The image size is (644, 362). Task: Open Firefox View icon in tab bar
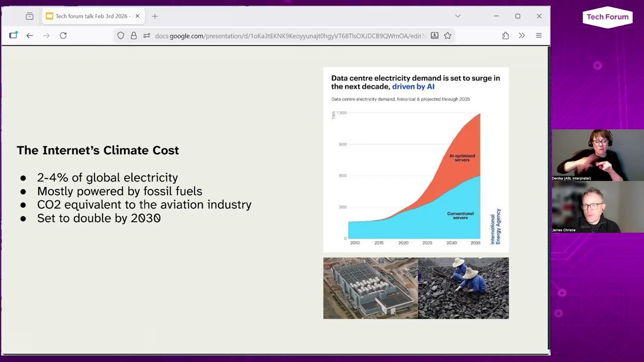(x=30, y=16)
